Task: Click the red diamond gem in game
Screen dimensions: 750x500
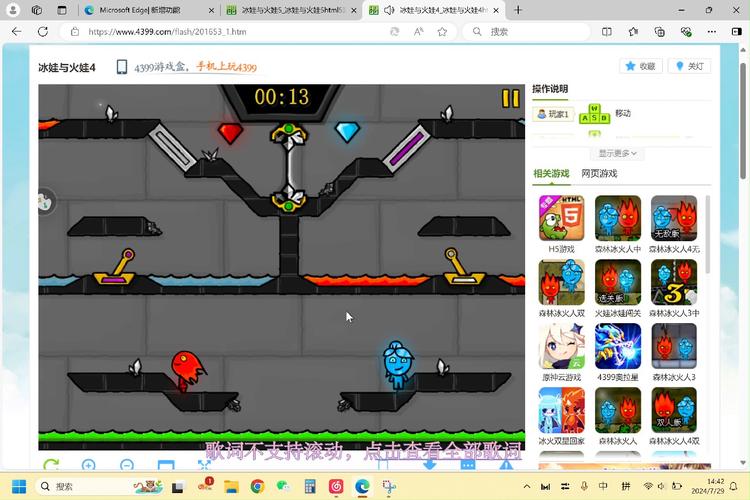Action: [231, 132]
